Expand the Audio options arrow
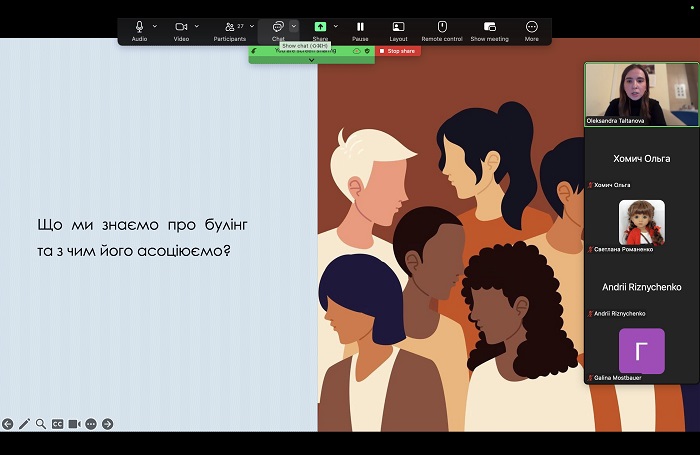Viewport: 700px width, 455px height. 155,26
